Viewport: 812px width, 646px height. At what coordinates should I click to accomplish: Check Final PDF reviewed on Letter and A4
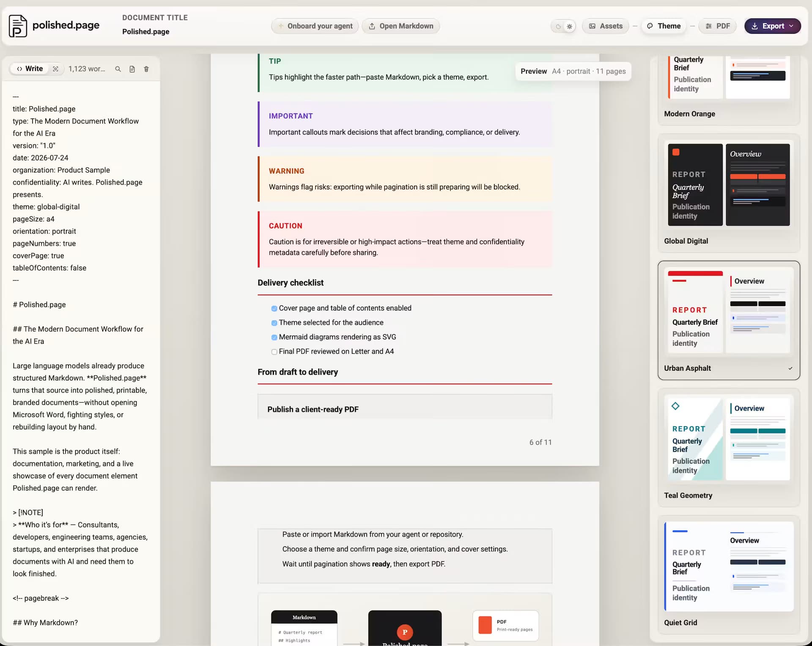[274, 352]
